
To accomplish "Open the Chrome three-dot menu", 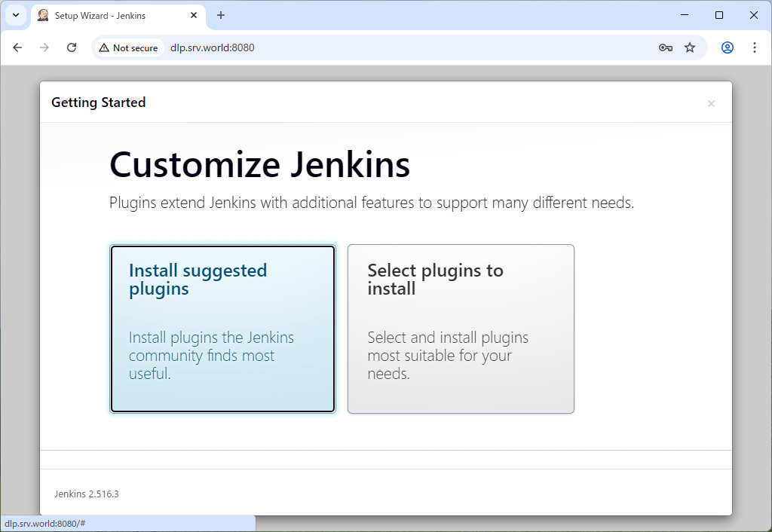I will 755,47.
